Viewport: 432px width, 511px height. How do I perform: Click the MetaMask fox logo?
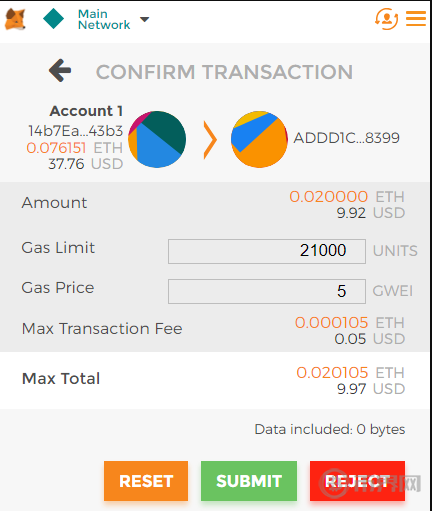tap(15, 19)
